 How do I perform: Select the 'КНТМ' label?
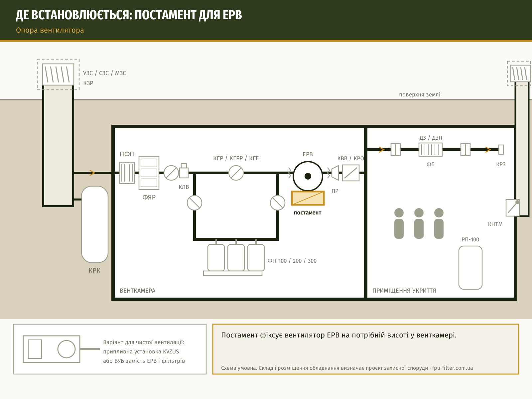495,224
